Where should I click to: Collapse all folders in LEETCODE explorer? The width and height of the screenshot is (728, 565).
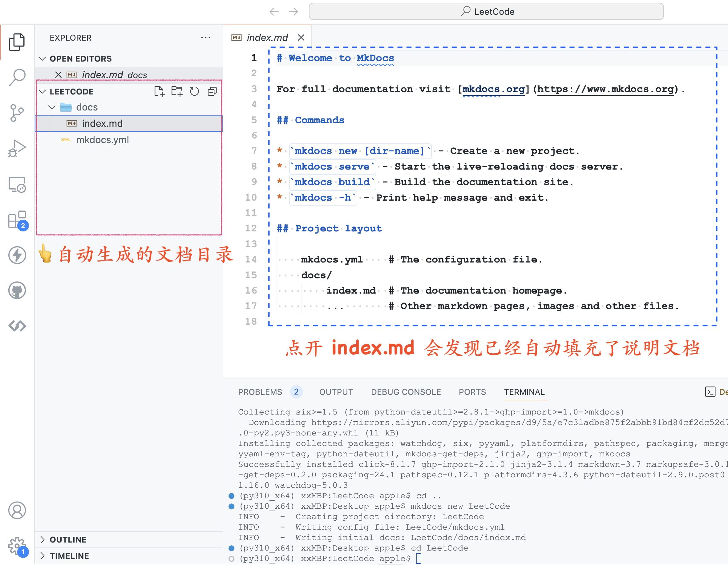pos(212,91)
